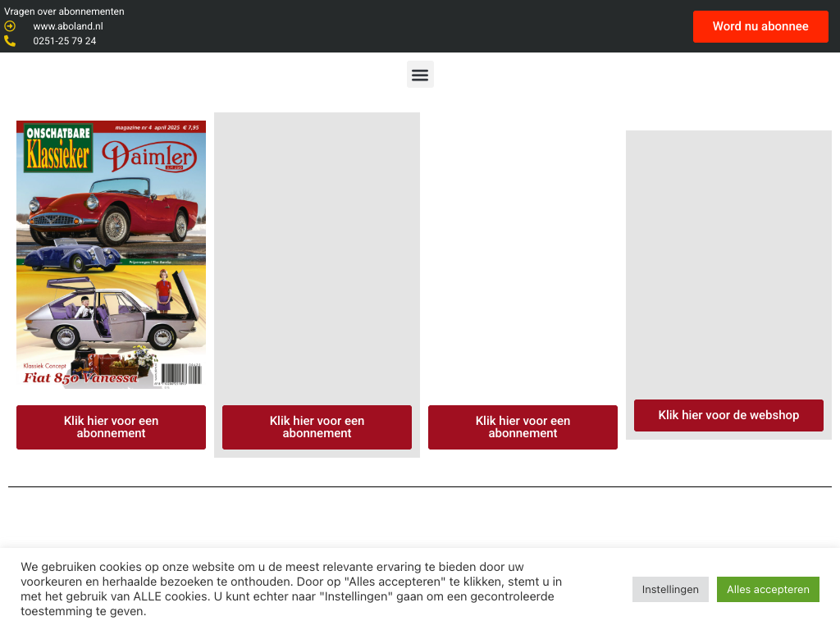Screen dimensions: 840x630
Task: Click the subscription button left of the webshop button
Action: tap(523, 427)
